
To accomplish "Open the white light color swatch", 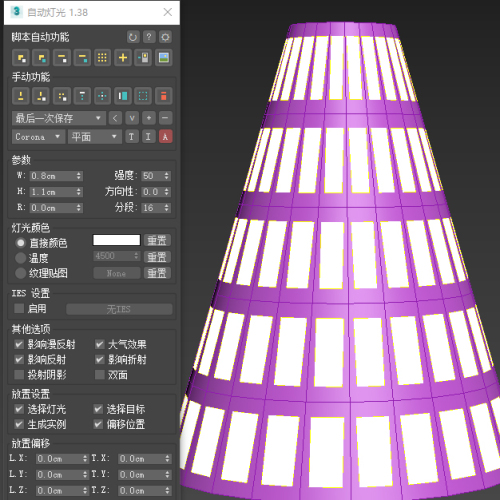I will [x=116, y=240].
